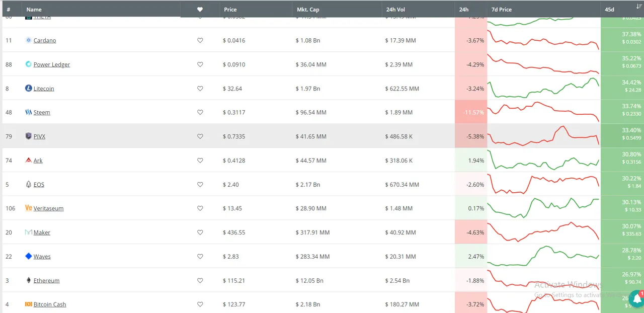Click Steem's -11.57% 24h change cell

coord(471,112)
